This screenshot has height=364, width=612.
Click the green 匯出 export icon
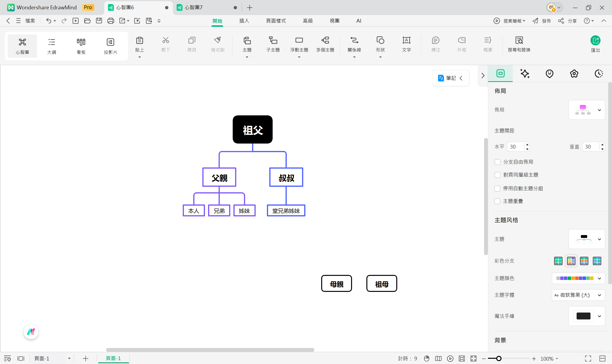(595, 41)
